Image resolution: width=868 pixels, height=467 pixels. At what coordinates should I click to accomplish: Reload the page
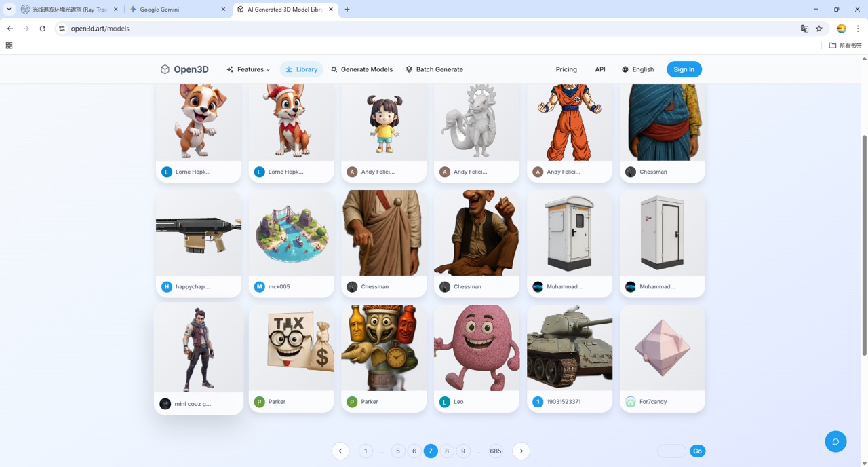[x=43, y=29]
